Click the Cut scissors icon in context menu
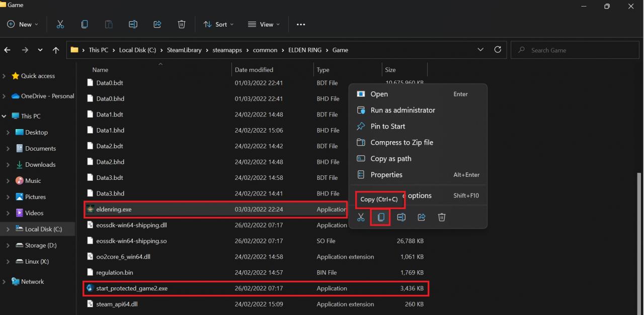This screenshot has height=315, width=644. 361,217
